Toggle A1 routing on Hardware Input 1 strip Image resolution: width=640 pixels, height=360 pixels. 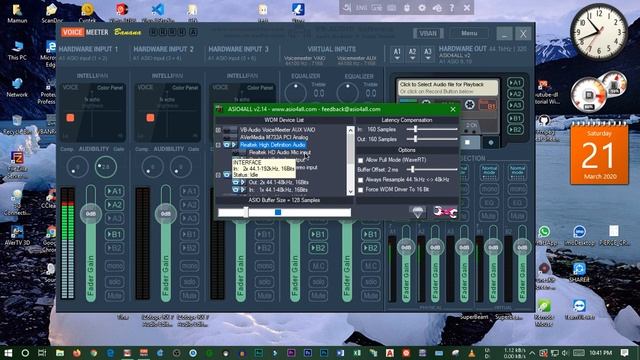click(114, 191)
